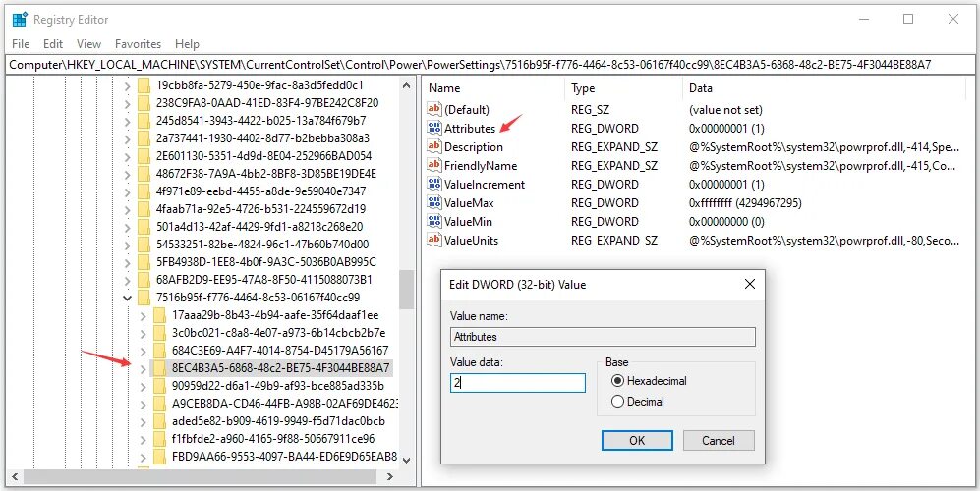
Task: Collapse the 7516b95f-f776-4464 key
Action: [x=128, y=298]
